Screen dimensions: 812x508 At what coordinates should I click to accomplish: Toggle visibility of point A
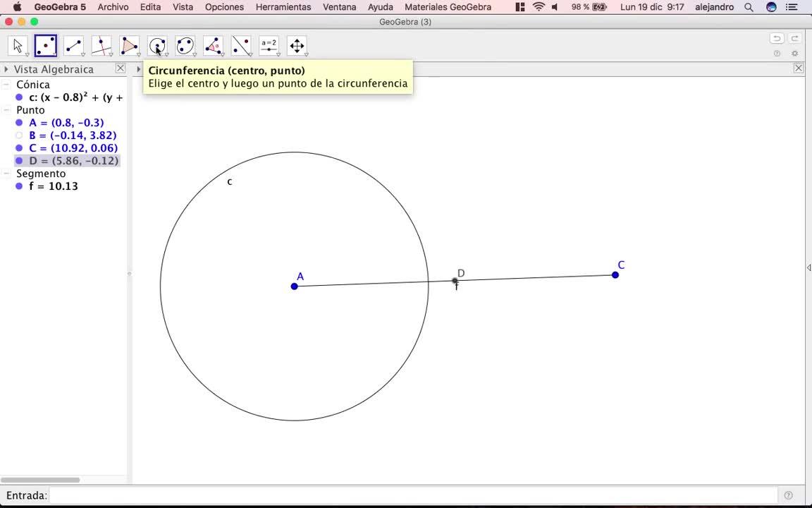[19, 123]
